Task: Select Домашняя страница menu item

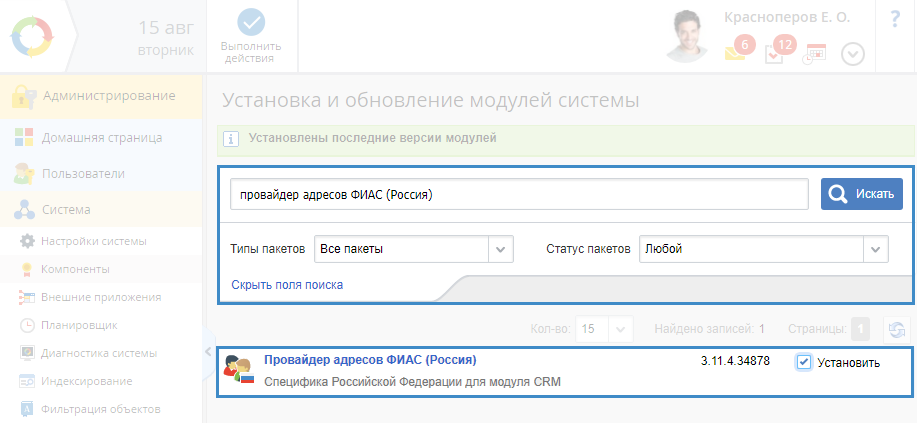Action: 101,138
